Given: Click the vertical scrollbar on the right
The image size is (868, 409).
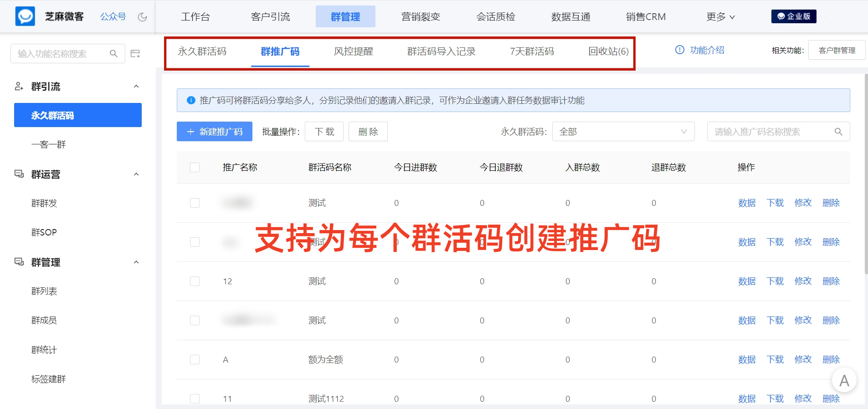Looking at the screenshot, I should tap(866, 173).
